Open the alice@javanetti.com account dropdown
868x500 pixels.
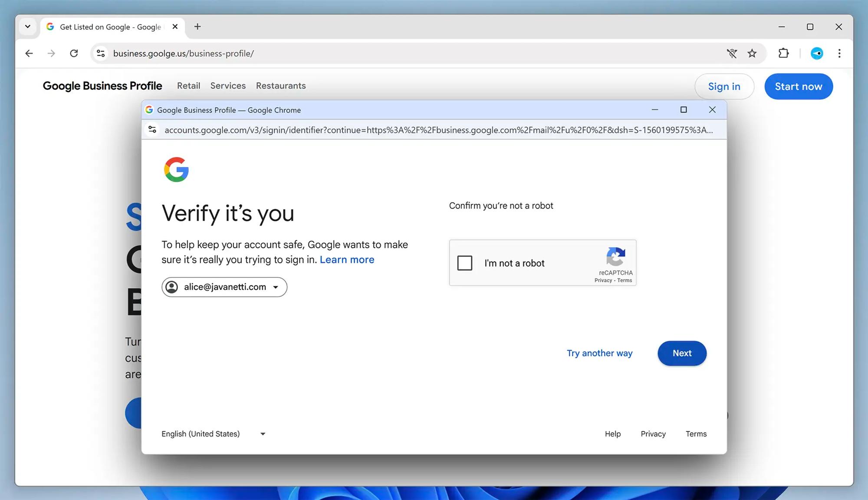[x=224, y=287]
